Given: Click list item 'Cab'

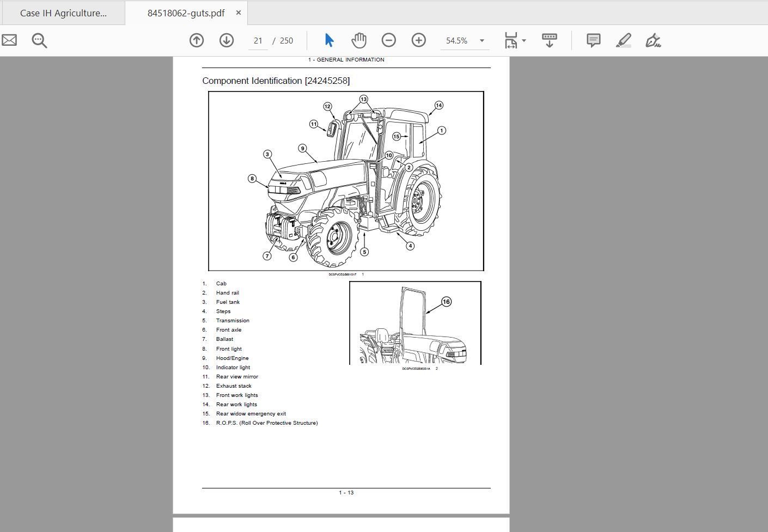Looking at the screenshot, I should click(x=221, y=284).
